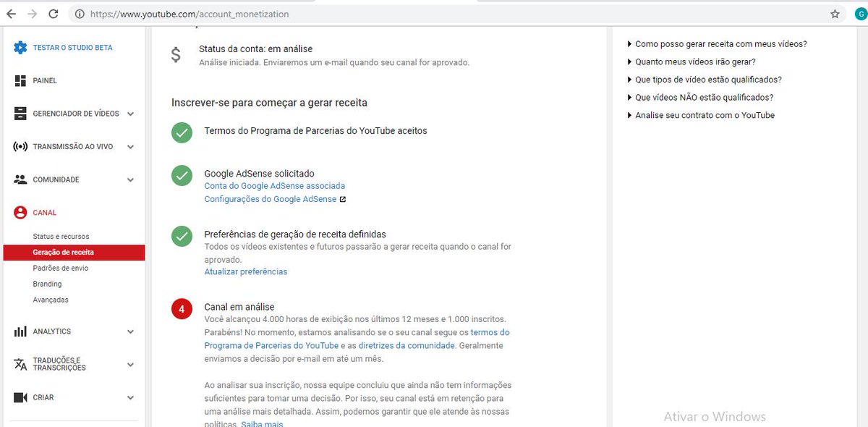
Task: Click the Painel dashboard icon
Action: pyautogui.click(x=20, y=81)
